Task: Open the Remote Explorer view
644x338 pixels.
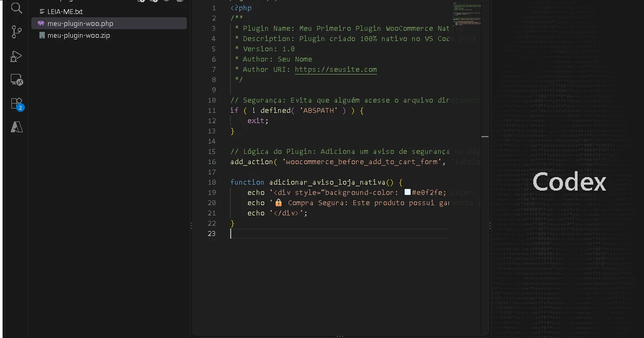Action: (16, 80)
